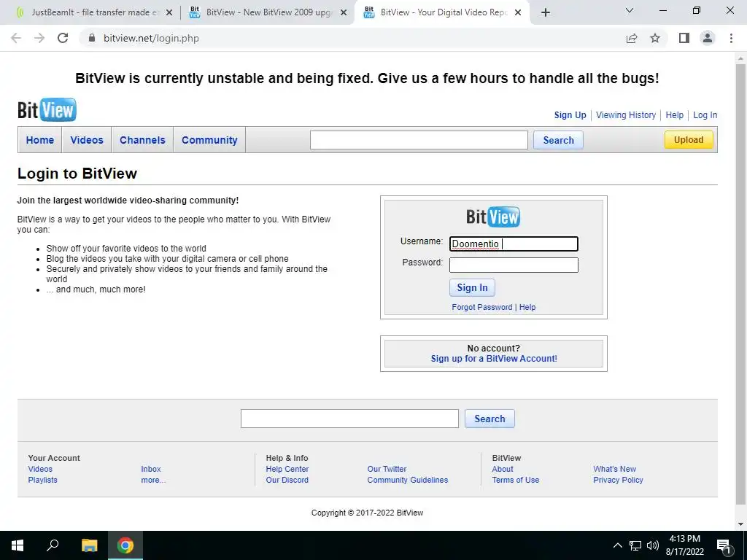Open Terms of Use footer link

(x=516, y=480)
